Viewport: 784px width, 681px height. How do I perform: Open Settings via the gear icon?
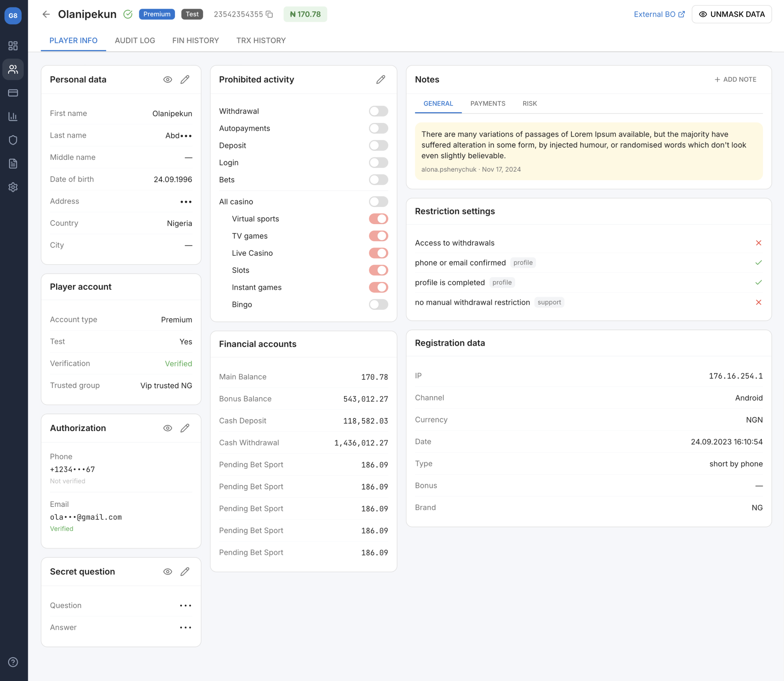13,187
